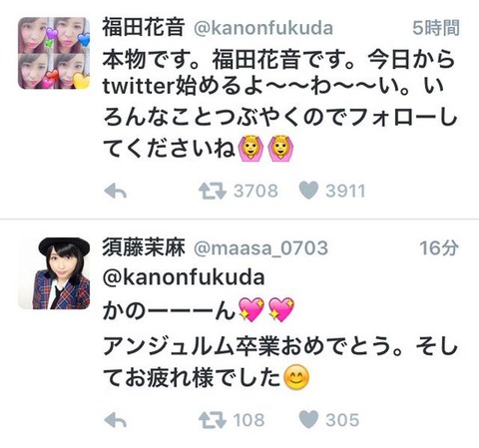The image size is (479, 448).
Task: Open the 5時間 timestamp
Action: (436, 28)
